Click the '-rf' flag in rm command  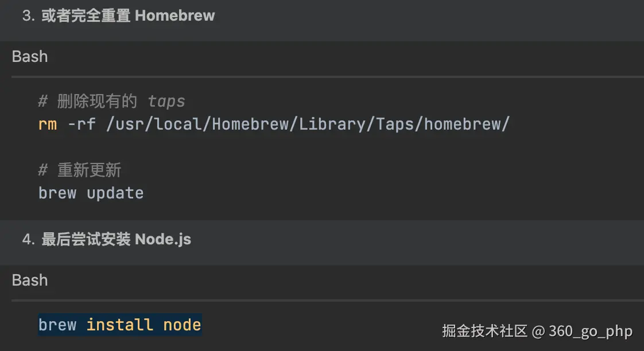(x=82, y=124)
